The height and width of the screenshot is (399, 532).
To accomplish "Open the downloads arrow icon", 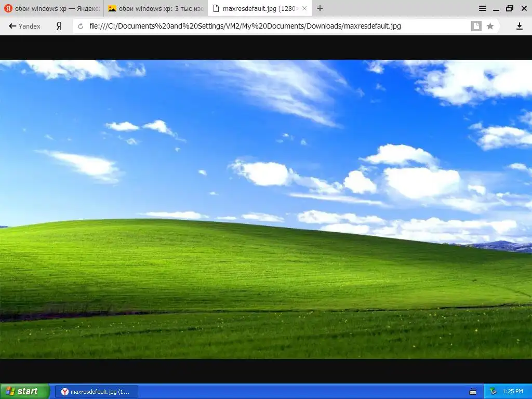I will (519, 26).
